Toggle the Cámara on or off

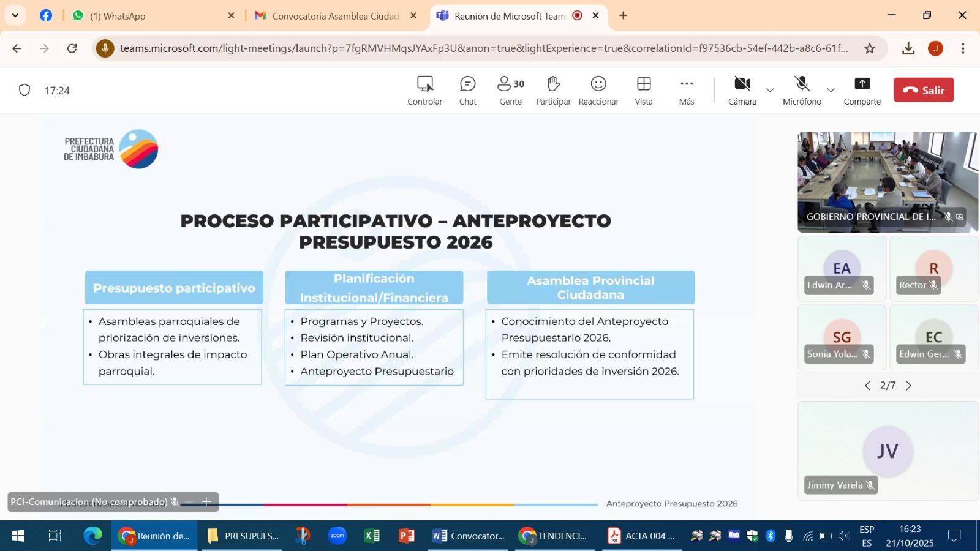742,90
